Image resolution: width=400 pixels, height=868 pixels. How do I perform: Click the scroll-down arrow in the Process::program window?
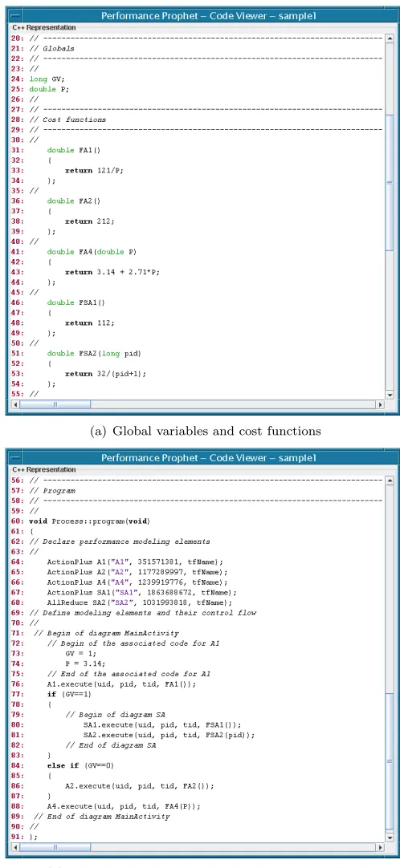(x=390, y=838)
